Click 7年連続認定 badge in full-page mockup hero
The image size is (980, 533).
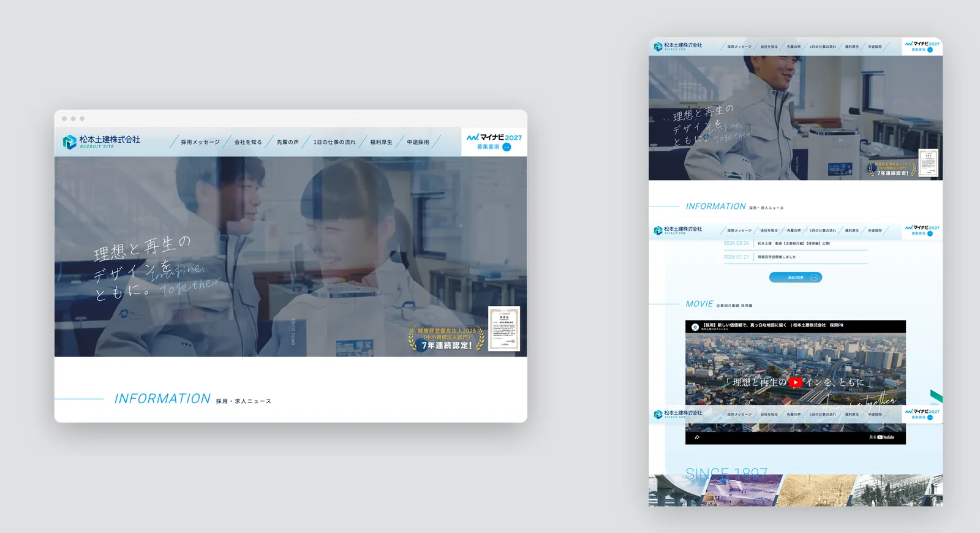[x=892, y=169]
